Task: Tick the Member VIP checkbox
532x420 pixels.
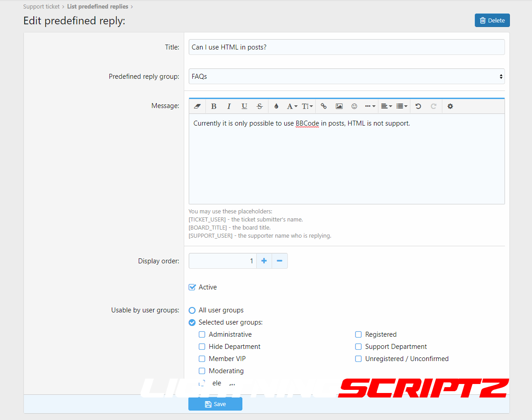Action: [x=202, y=359]
